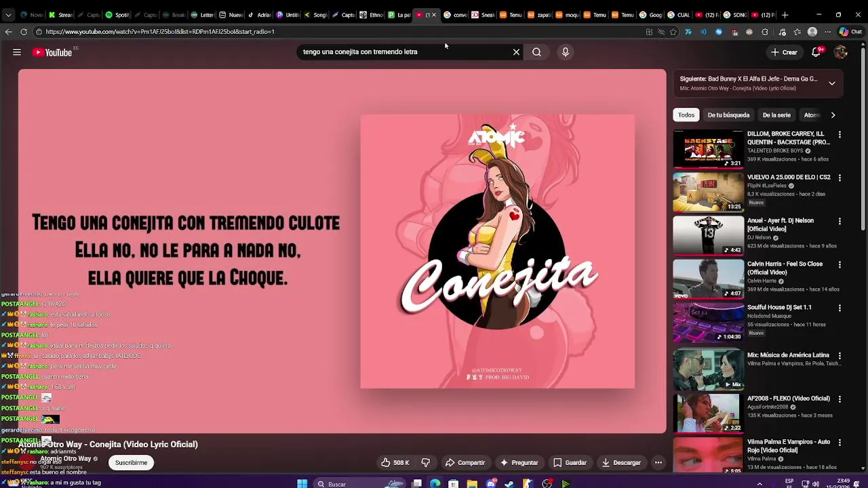The width and height of the screenshot is (868, 488).
Task: Collapse the Siguiente mix panel chevron
Action: [x=832, y=83]
